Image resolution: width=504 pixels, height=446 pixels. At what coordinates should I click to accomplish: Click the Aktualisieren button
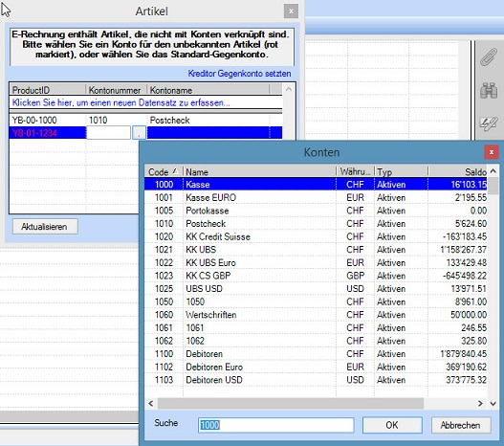[45, 227]
